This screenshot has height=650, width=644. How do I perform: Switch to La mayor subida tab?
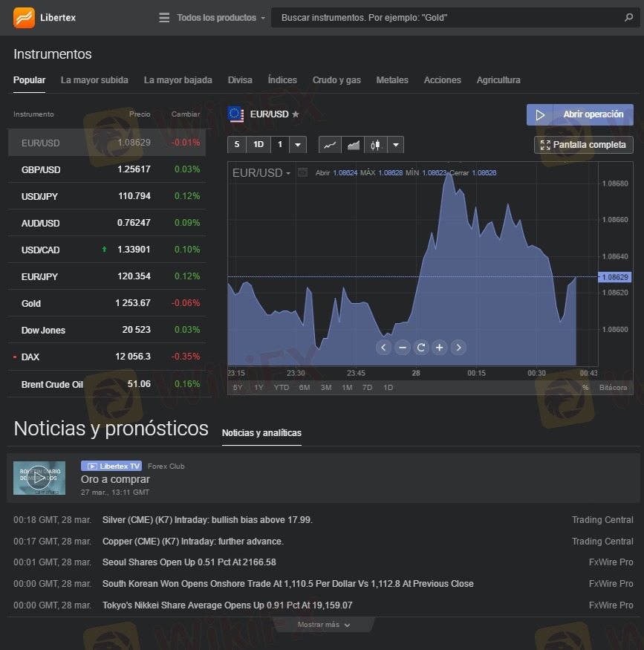(94, 80)
